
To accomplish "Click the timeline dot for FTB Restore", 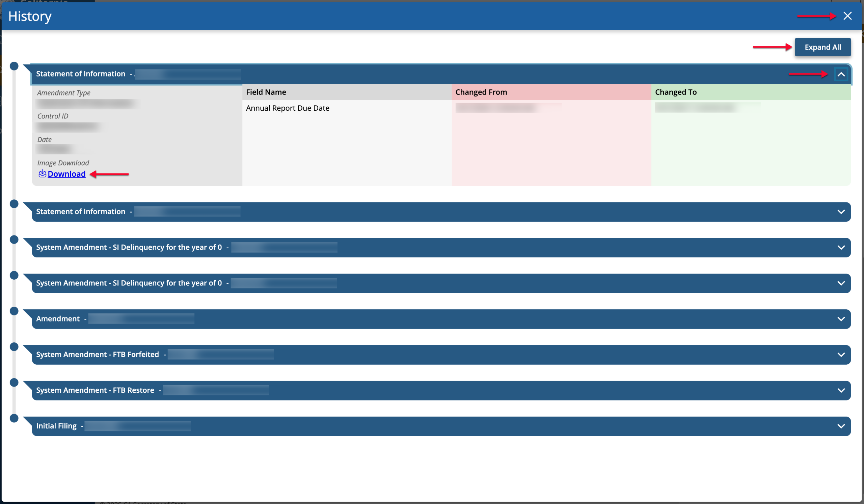I will click(14, 382).
